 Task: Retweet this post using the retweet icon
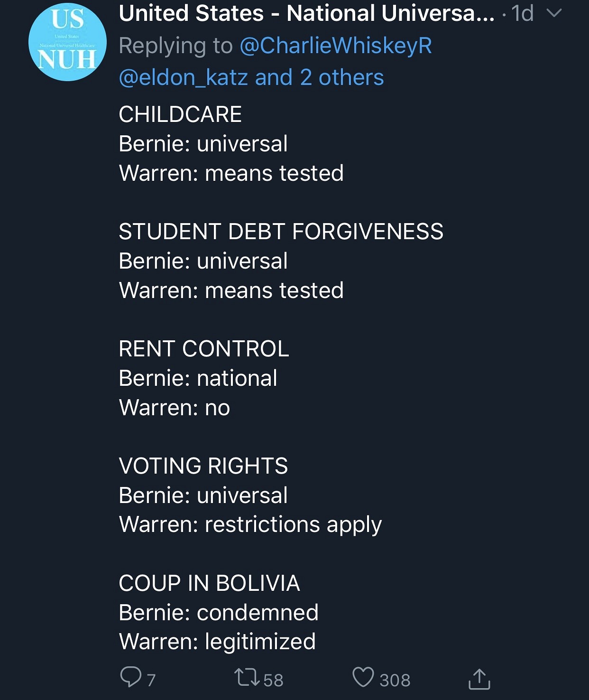pyautogui.click(x=247, y=678)
